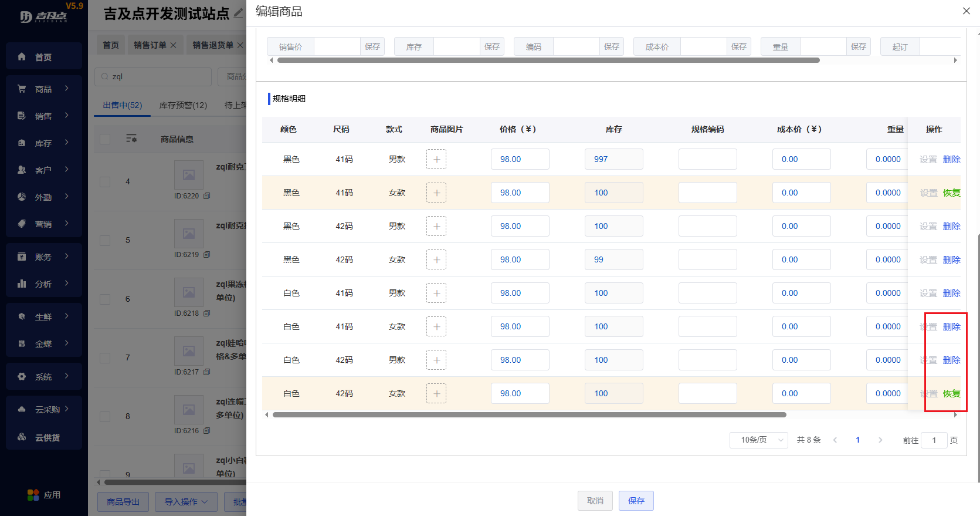980x516 pixels.
Task: Click the product list bottom horizontal scrollbar
Action: click(175, 482)
